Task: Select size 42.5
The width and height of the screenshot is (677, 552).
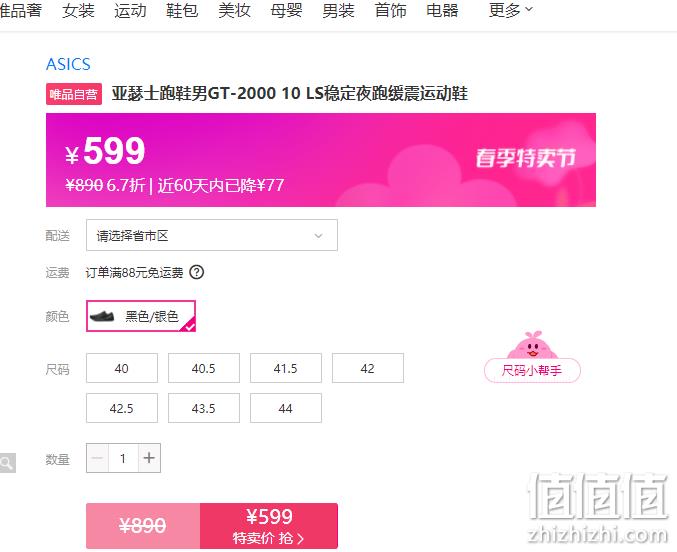Action: point(122,408)
